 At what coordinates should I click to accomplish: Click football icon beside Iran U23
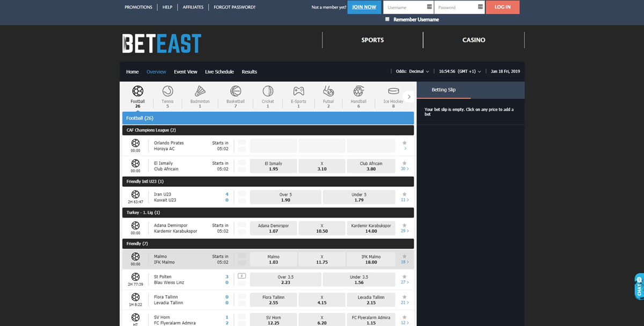click(135, 194)
